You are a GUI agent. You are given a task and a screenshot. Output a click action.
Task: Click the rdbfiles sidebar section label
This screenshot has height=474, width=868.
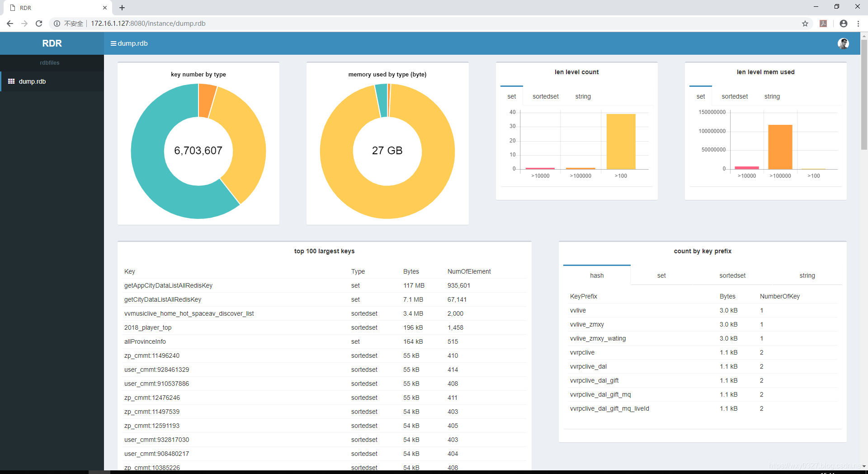click(x=50, y=63)
